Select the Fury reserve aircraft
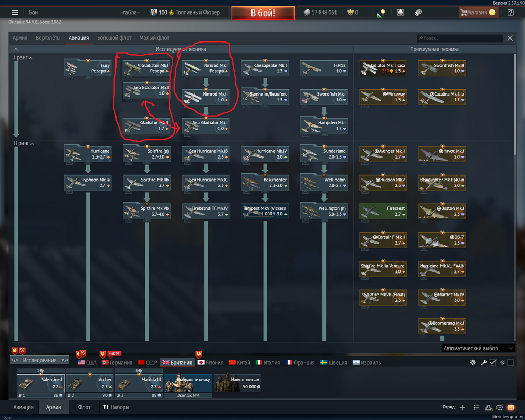 (x=88, y=68)
